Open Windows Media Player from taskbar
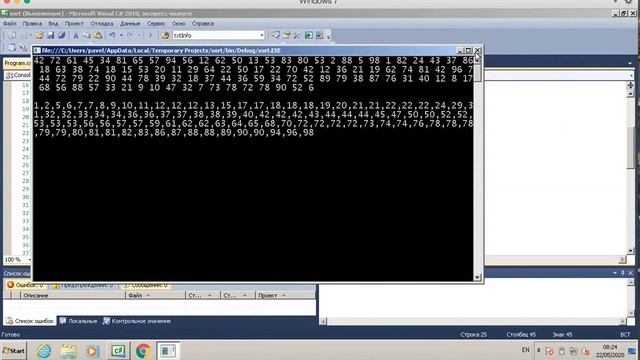This screenshot has width=640, height=360. click(x=93, y=351)
